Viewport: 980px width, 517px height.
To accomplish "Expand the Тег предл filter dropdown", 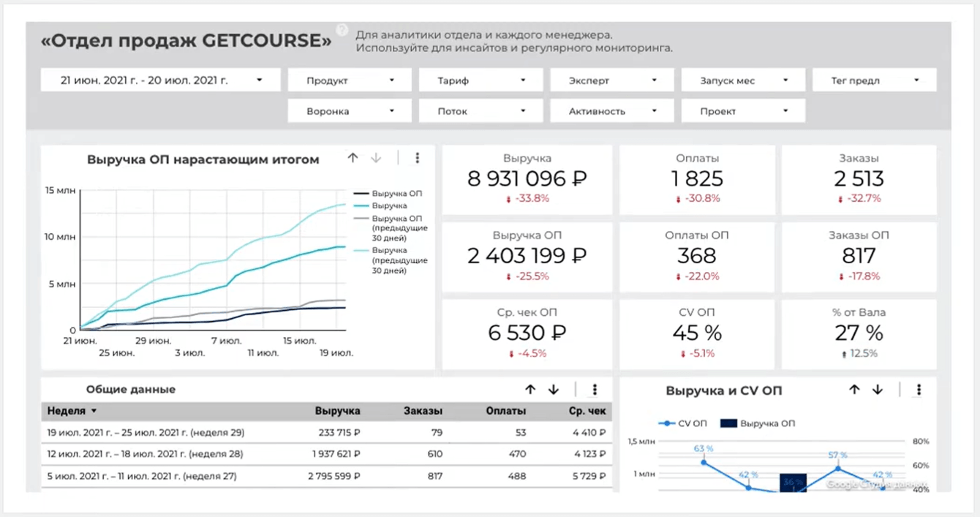I will [x=875, y=80].
